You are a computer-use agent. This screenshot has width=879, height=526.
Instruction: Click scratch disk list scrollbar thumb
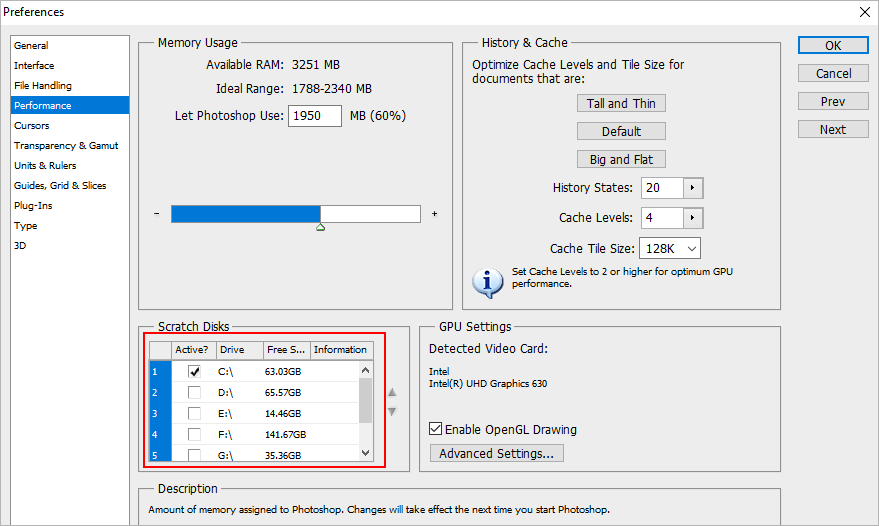point(366,400)
